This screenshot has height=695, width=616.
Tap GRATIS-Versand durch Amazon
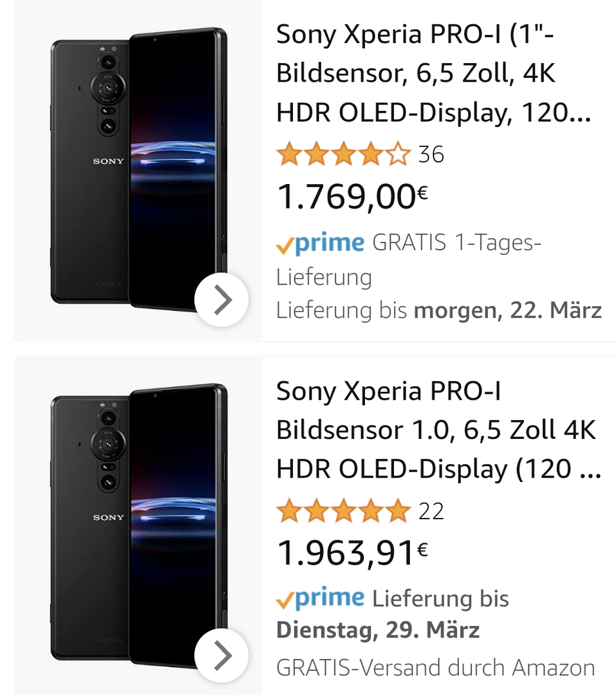click(436, 667)
